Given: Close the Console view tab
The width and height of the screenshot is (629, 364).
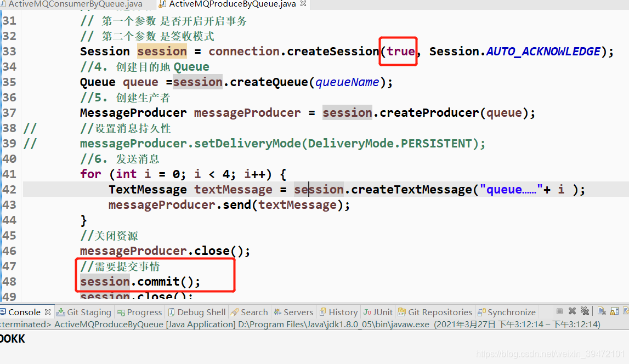Looking at the screenshot, I should 48,312.
